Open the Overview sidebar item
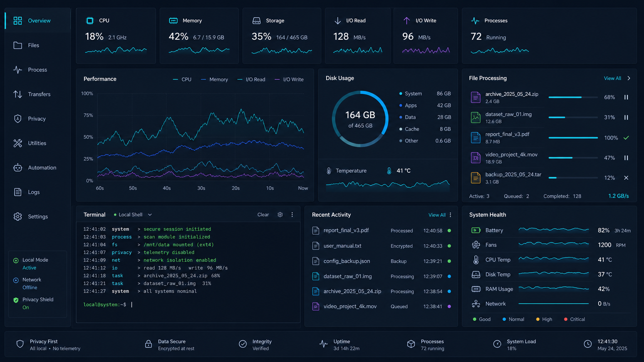The width and height of the screenshot is (644, 362). (x=37, y=21)
